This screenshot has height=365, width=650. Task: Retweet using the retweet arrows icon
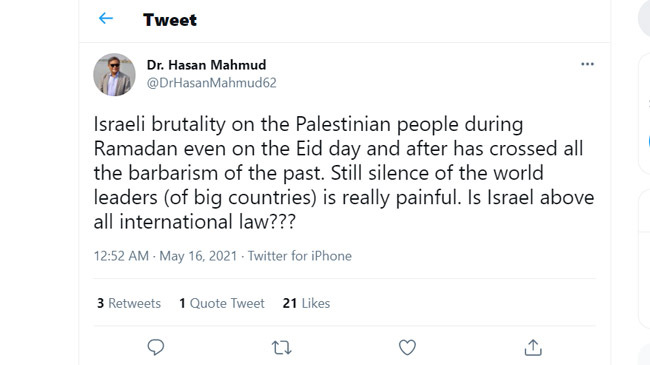tap(281, 348)
